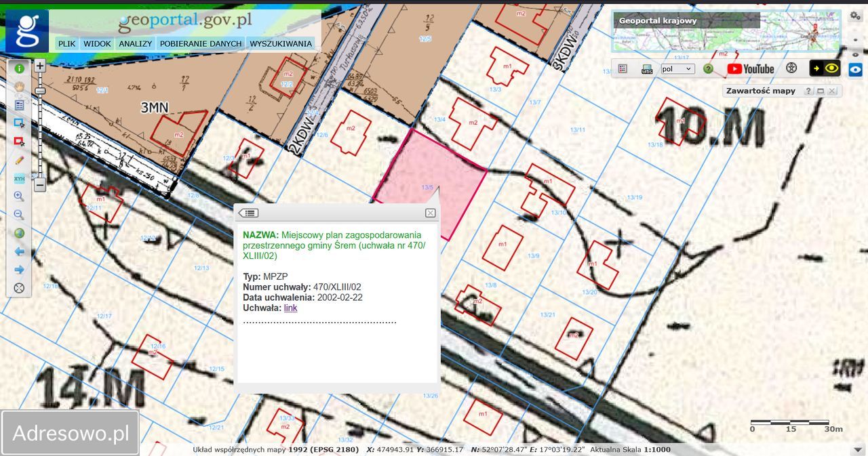Click the overview minimap thumbnail
The height and width of the screenshot is (456, 868).
(x=726, y=31)
